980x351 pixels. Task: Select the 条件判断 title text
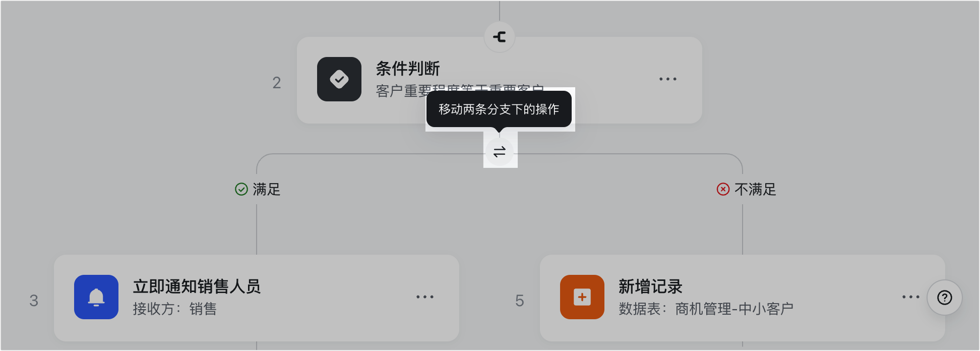pyautogui.click(x=408, y=68)
